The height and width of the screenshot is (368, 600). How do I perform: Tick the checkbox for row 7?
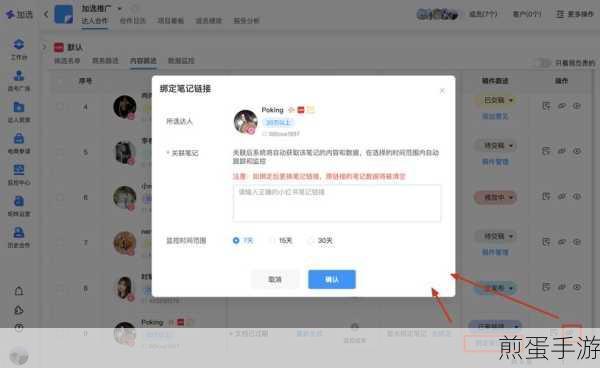(60, 243)
